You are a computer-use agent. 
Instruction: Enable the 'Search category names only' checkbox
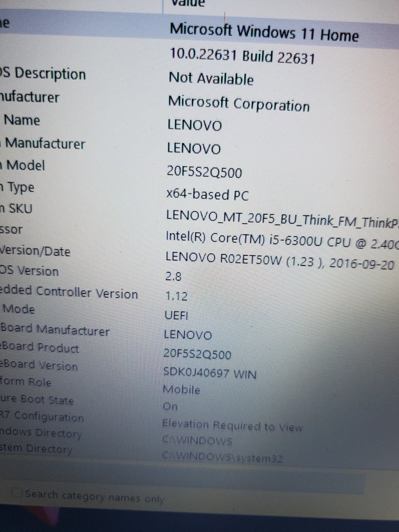(17, 494)
